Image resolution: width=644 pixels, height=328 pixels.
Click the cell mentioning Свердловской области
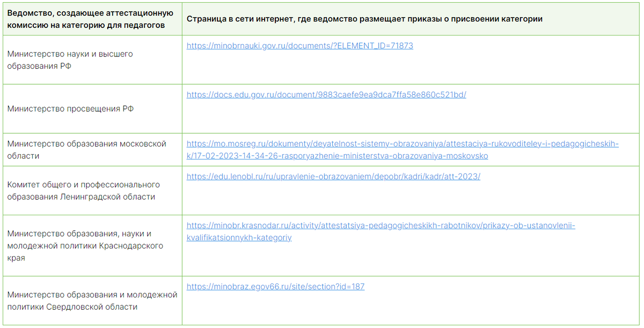tap(92, 301)
